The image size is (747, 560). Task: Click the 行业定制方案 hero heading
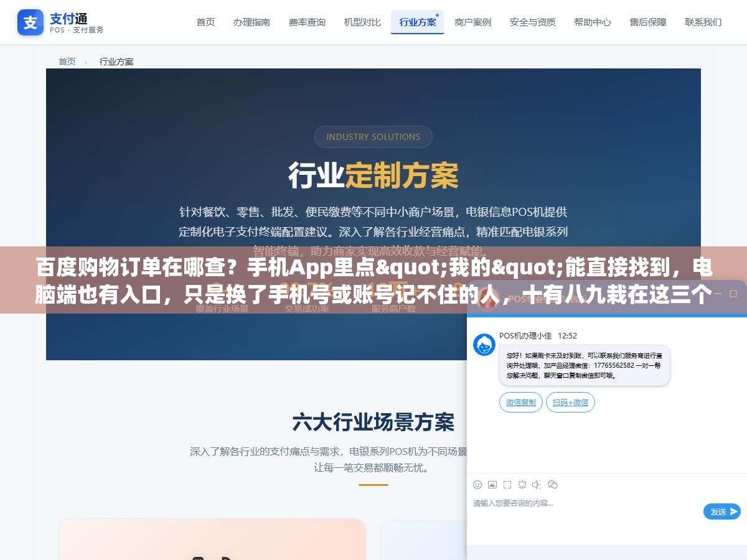(x=374, y=175)
